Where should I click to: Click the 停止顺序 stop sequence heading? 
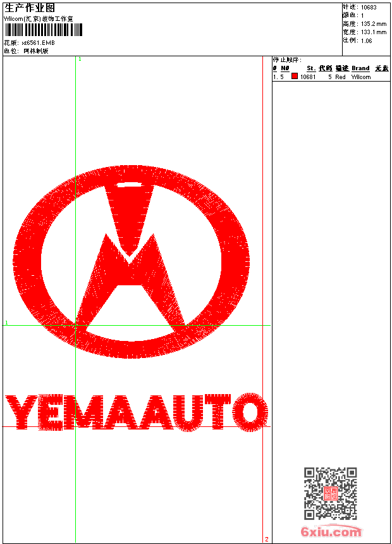click(x=287, y=59)
